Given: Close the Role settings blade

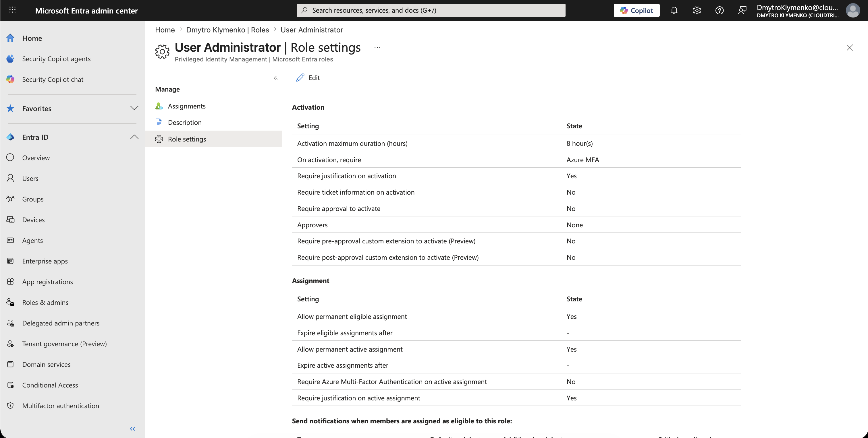Looking at the screenshot, I should tap(849, 47).
